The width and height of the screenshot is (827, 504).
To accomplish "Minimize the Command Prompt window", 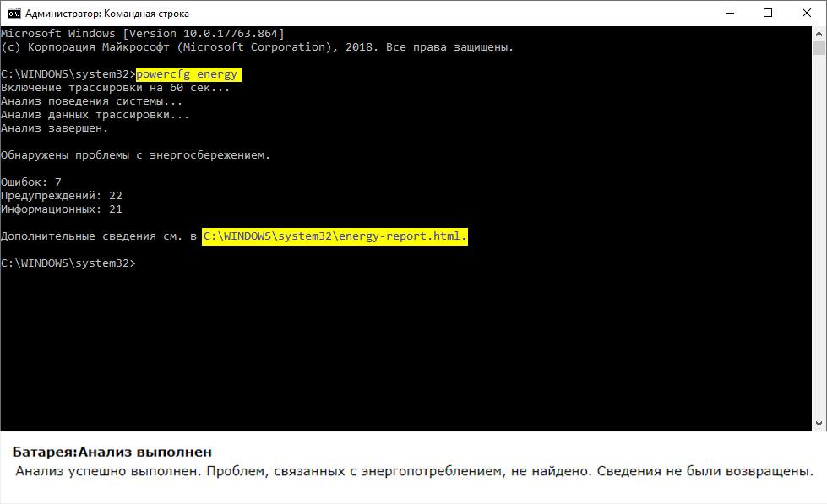I will pos(729,14).
